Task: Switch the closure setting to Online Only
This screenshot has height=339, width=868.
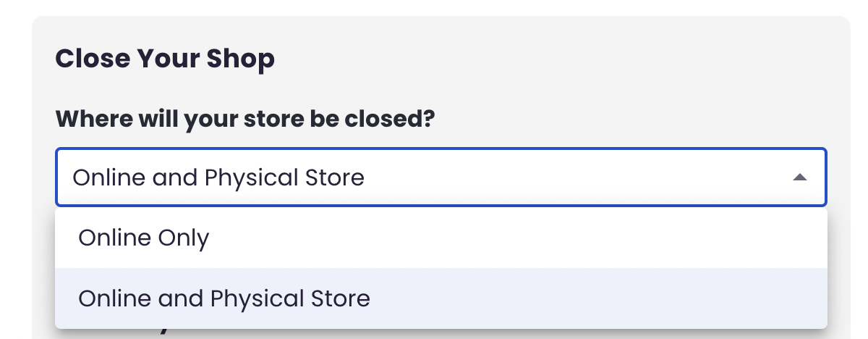Action: pos(441,238)
